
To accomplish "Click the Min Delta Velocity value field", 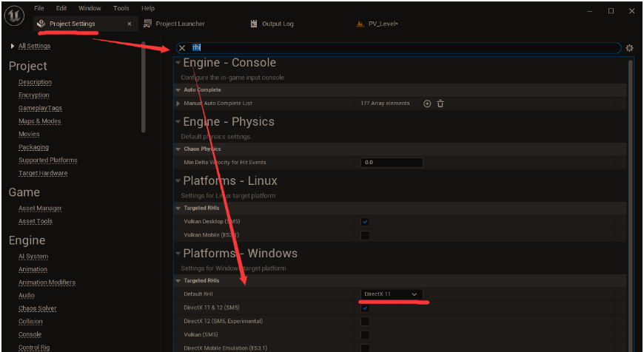I will point(392,163).
